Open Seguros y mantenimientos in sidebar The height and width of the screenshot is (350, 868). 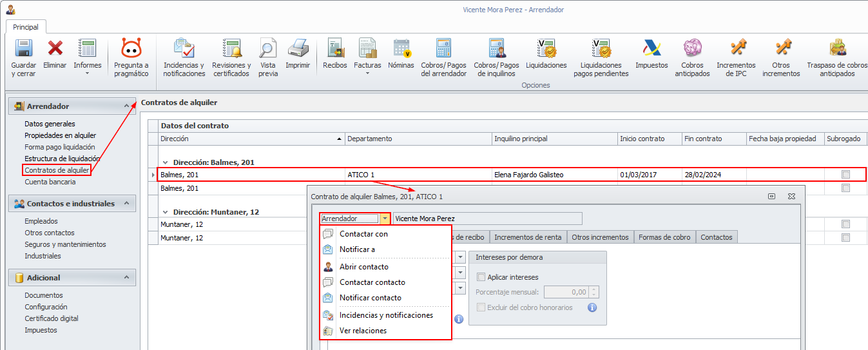(65, 244)
